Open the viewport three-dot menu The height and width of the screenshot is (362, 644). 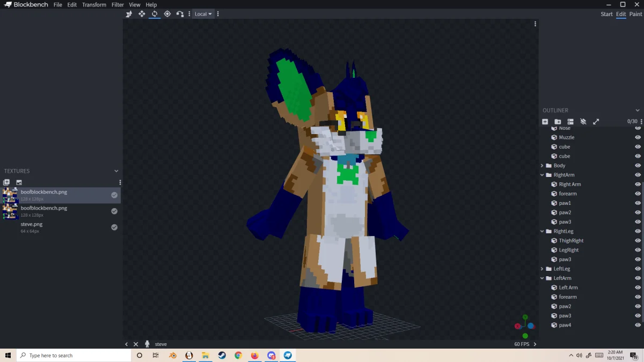pyautogui.click(x=535, y=24)
